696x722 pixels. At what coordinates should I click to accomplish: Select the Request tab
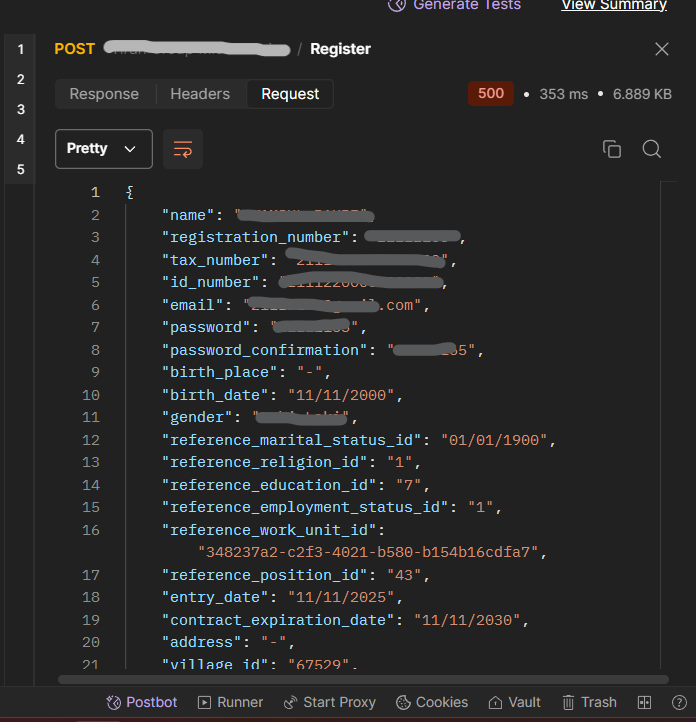click(290, 94)
